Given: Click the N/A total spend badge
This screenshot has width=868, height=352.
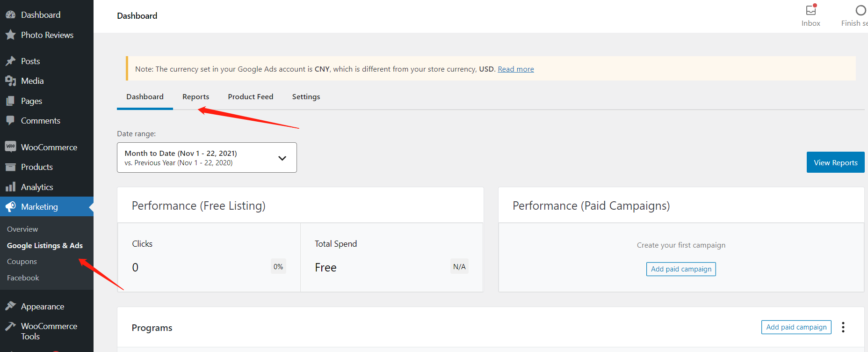Looking at the screenshot, I should 459,267.
